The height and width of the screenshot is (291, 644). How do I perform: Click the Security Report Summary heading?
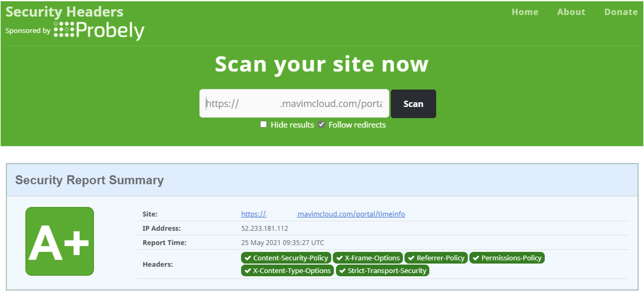click(89, 180)
